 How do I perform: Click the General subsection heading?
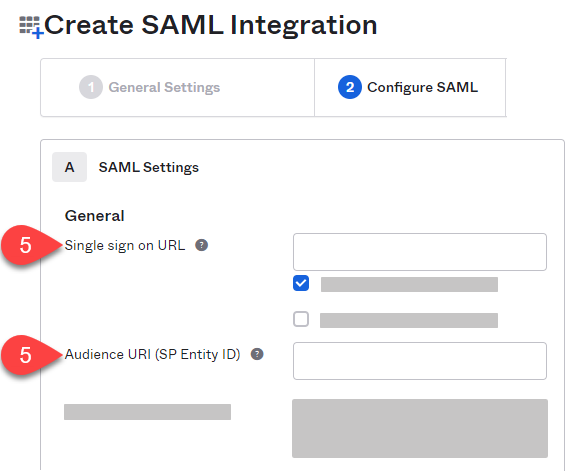coord(95,216)
